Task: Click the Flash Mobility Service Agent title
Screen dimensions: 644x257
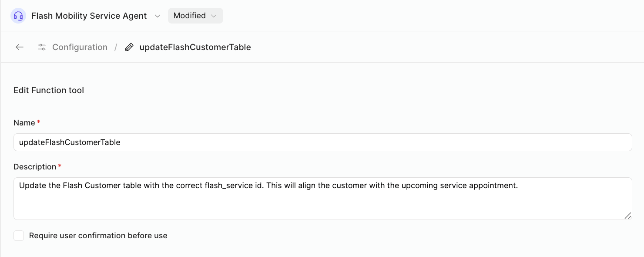Action: tap(89, 16)
